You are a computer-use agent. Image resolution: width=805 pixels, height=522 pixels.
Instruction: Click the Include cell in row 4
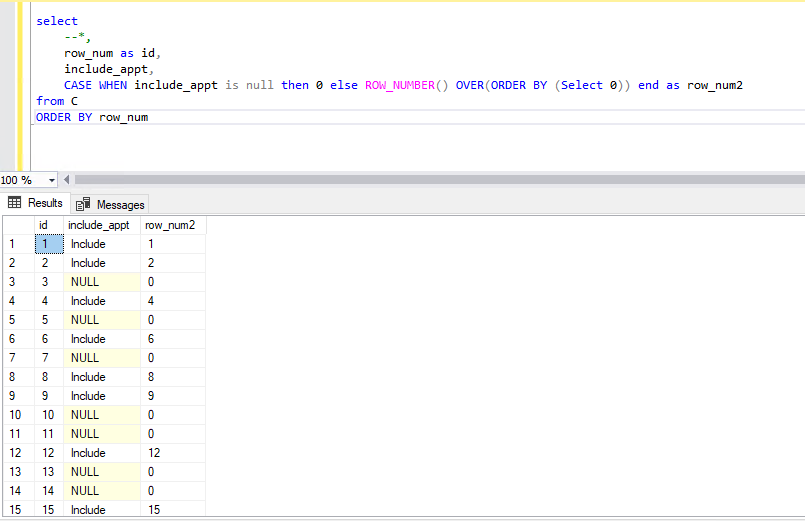point(102,301)
